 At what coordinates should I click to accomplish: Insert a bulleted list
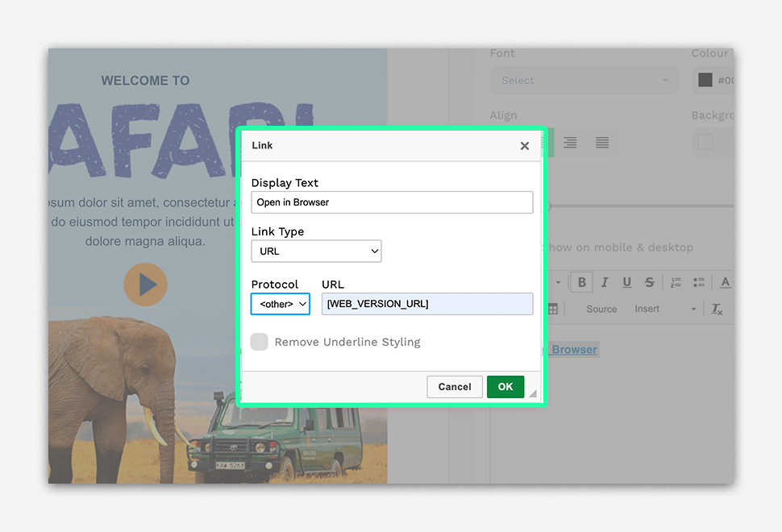(x=698, y=282)
